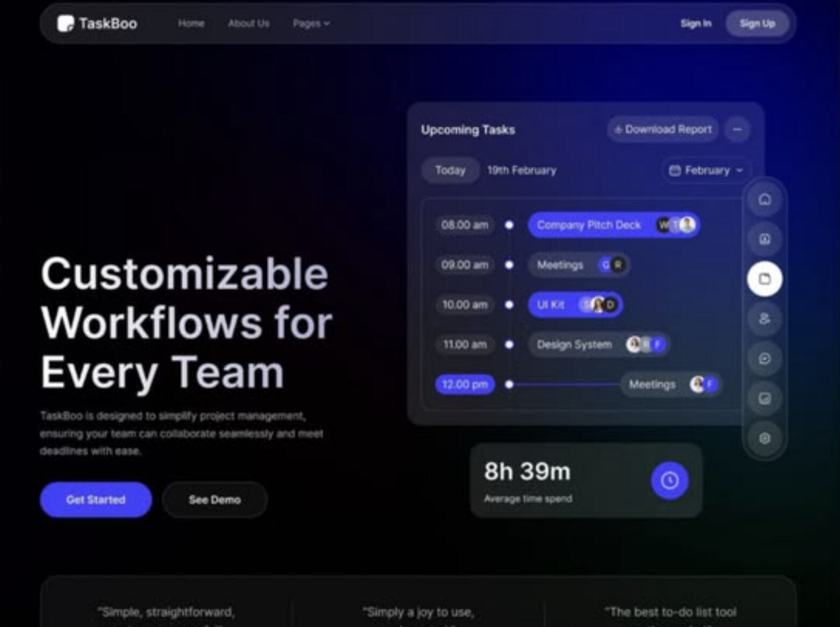Open the chat icon in the sidebar
This screenshot has width=840, height=627.
(x=764, y=359)
